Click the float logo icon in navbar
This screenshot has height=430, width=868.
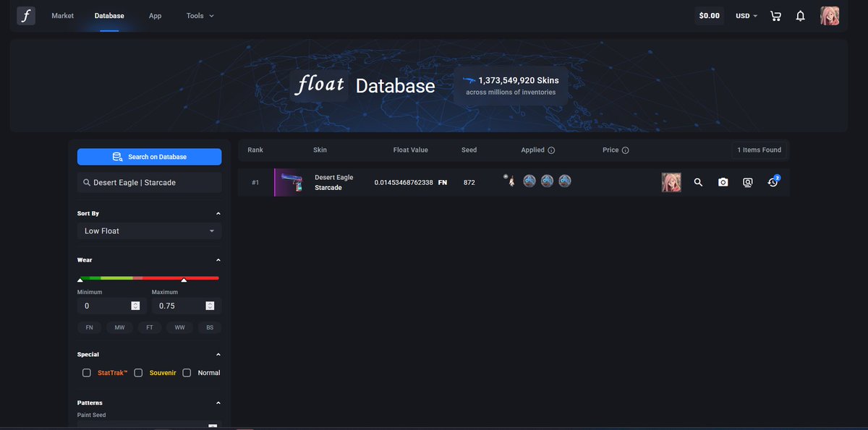(x=26, y=16)
